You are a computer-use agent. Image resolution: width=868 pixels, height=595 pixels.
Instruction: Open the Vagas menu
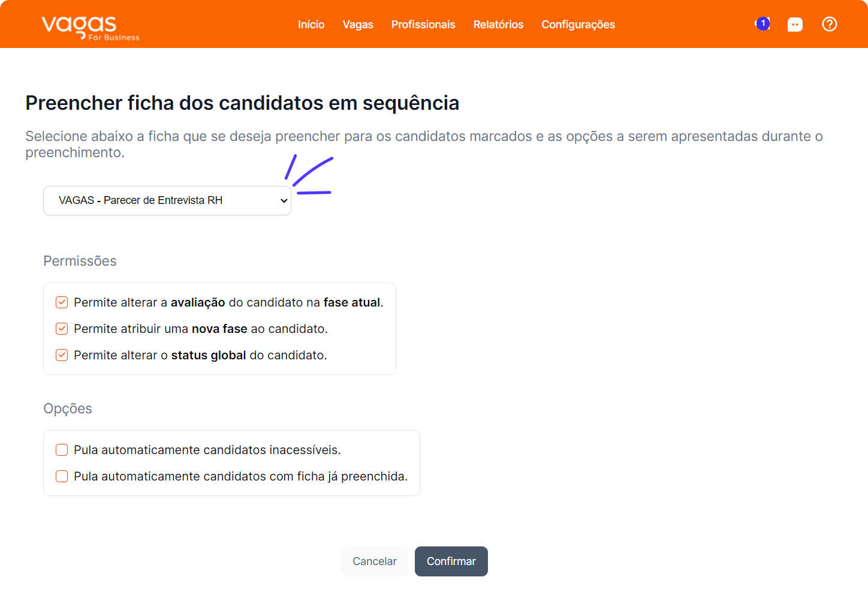(358, 25)
